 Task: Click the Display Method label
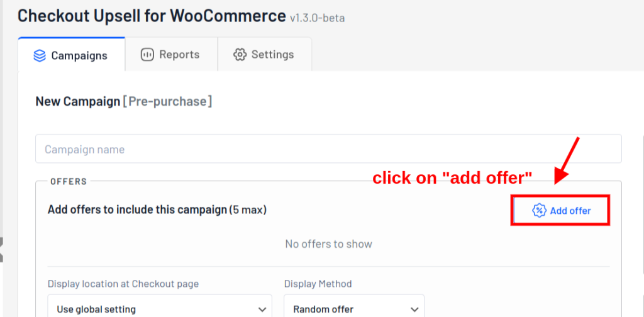click(x=318, y=284)
